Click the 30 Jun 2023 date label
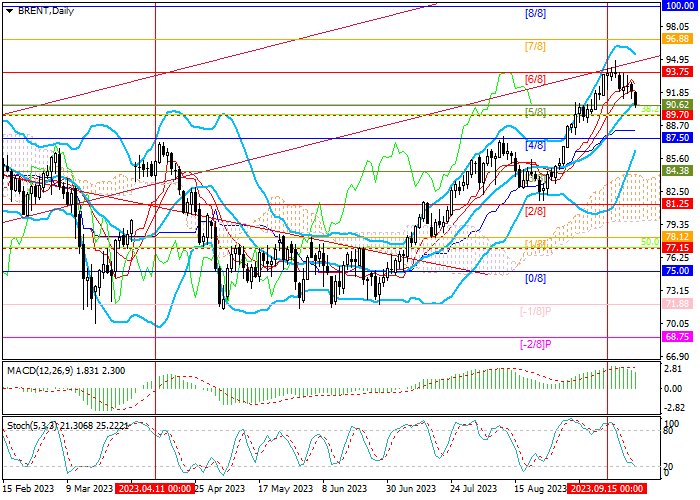The height and width of the screenshot is (500, 700). pyautogui.click(x=411, y=488)
